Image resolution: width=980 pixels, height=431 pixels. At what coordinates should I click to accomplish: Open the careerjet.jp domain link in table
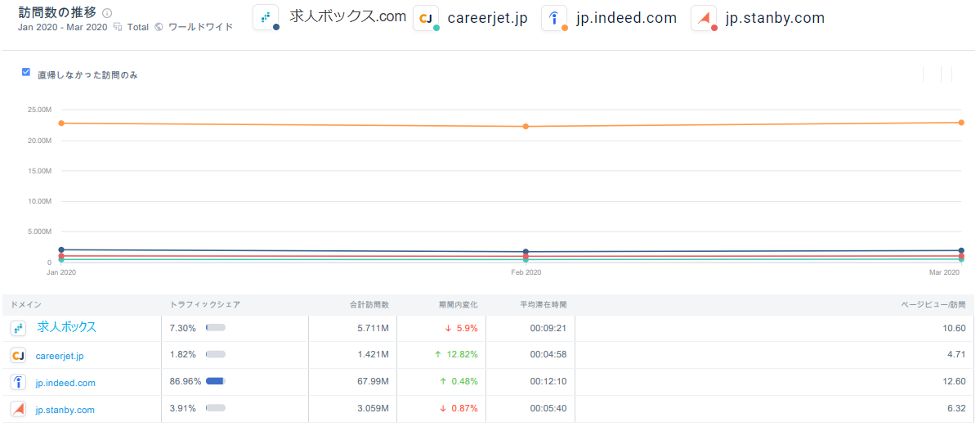pyautogui.click(x=60, y=356)
